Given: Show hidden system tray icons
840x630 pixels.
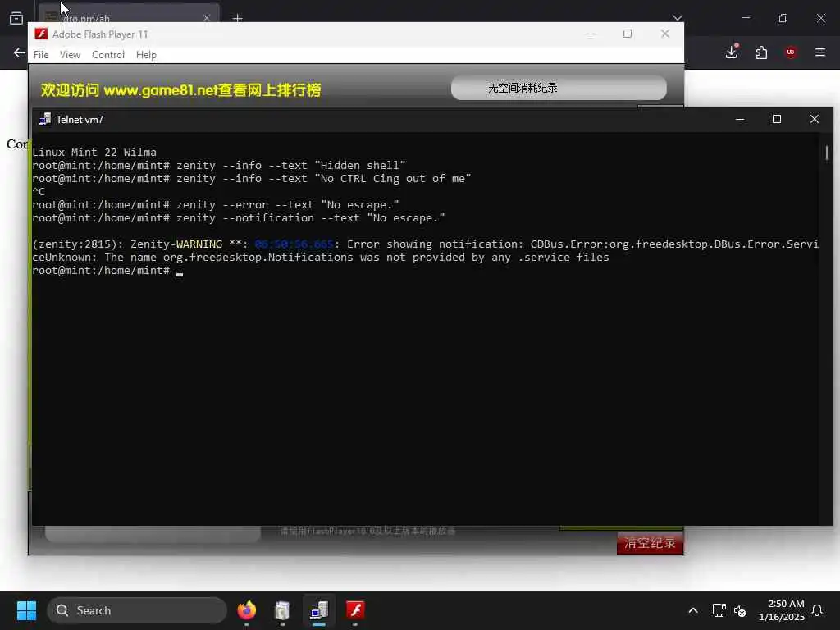Looking at the screenshot, I should [x=692, y=610].
